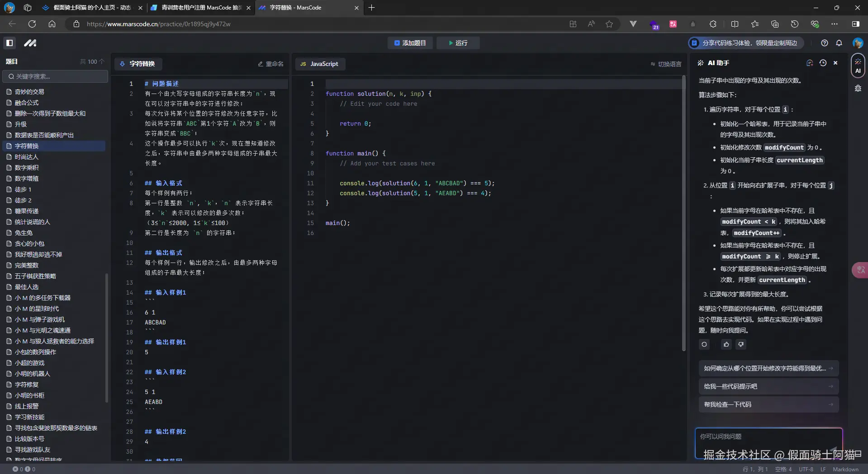Click the code editor vertical scrollbar

tap(683, 212)
